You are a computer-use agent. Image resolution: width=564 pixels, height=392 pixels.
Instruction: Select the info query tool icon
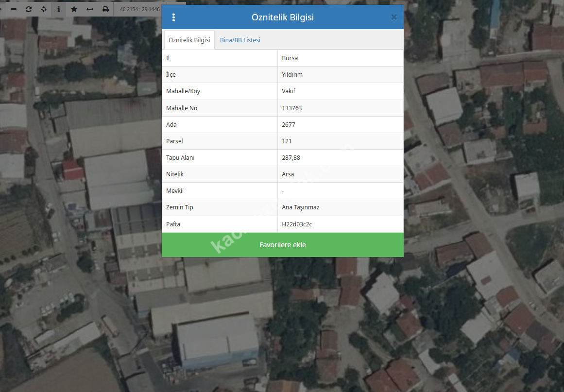coord(59,9)
